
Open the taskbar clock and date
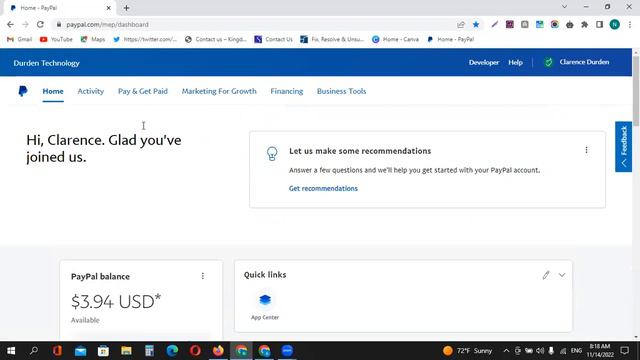point(600,351)
